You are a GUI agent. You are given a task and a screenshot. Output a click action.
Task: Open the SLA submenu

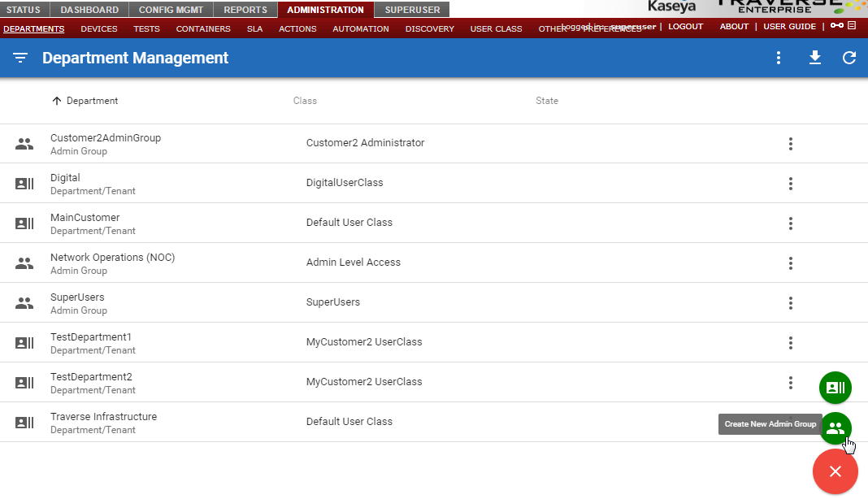pyautogui.click(x=254, y=28)
